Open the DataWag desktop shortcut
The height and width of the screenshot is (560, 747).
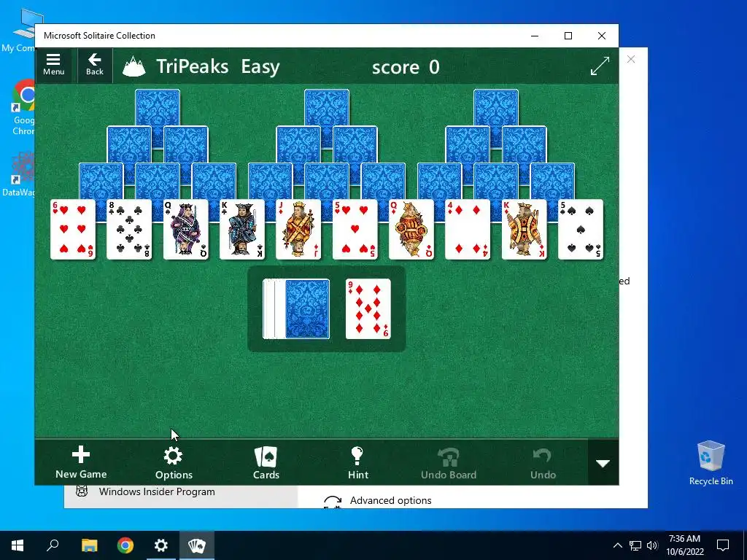pyautogui.click(x=19, y=174)
